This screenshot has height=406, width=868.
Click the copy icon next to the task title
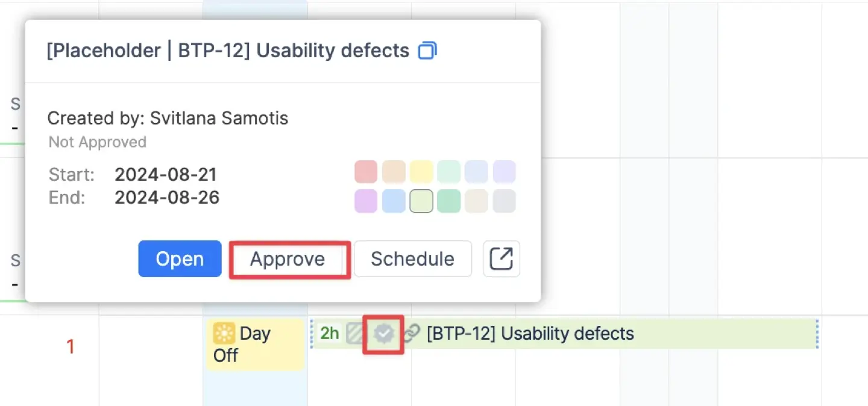click(427, 51)
